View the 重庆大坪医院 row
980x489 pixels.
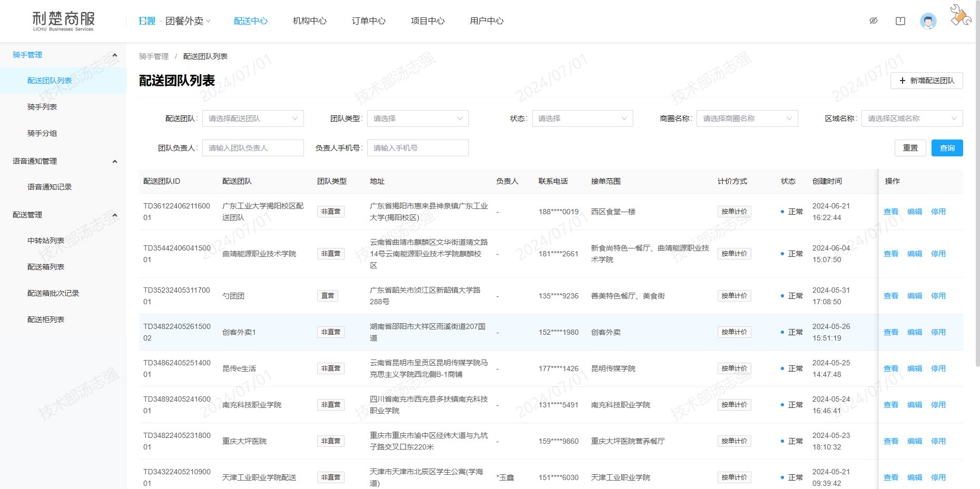(891, 441)
